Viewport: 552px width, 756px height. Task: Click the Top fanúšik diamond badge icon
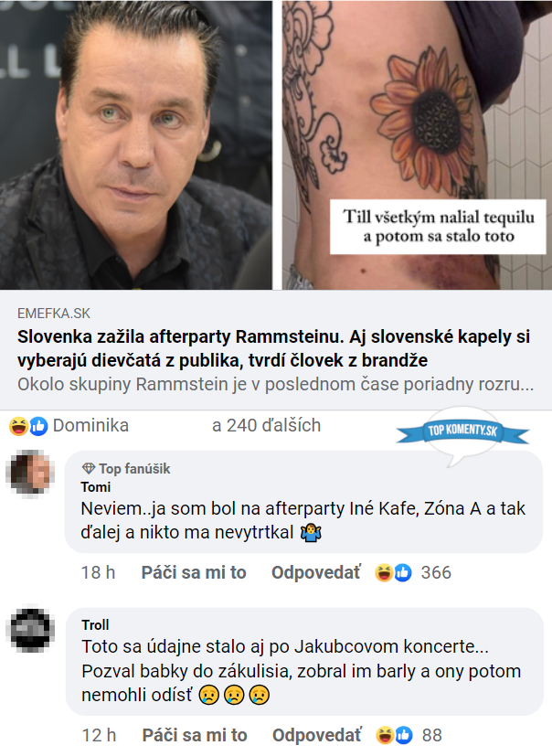tap(89, 468)
